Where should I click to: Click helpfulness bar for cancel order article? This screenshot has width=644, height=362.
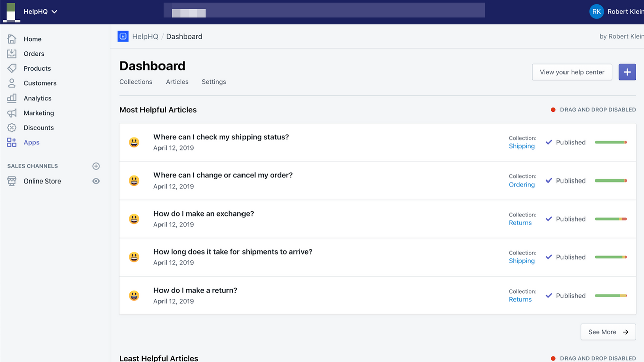pos(611,180)
